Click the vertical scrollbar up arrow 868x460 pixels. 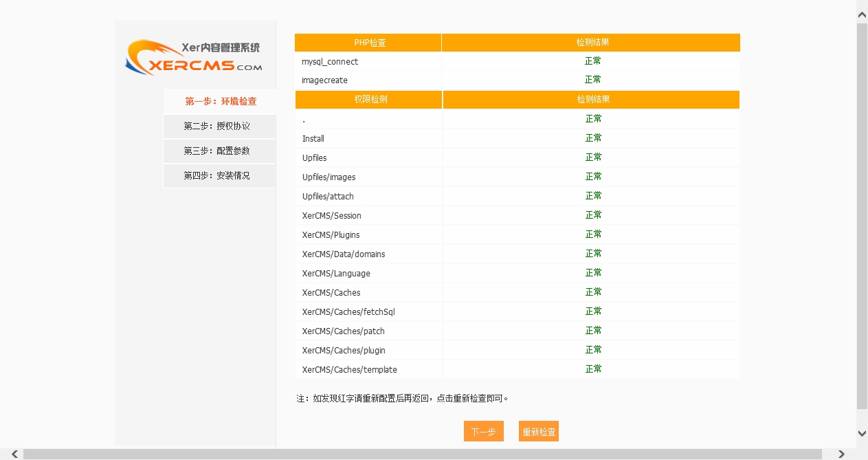coord(862,14)
